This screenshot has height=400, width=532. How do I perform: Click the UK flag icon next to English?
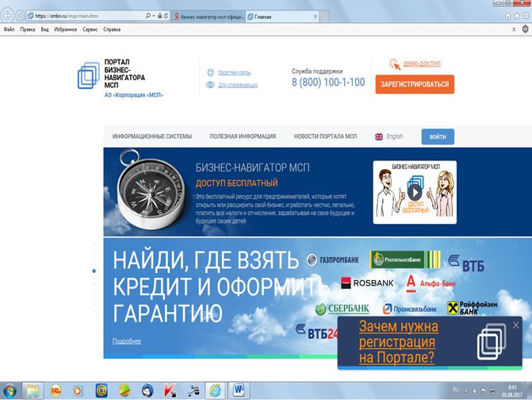coord(379,137)
